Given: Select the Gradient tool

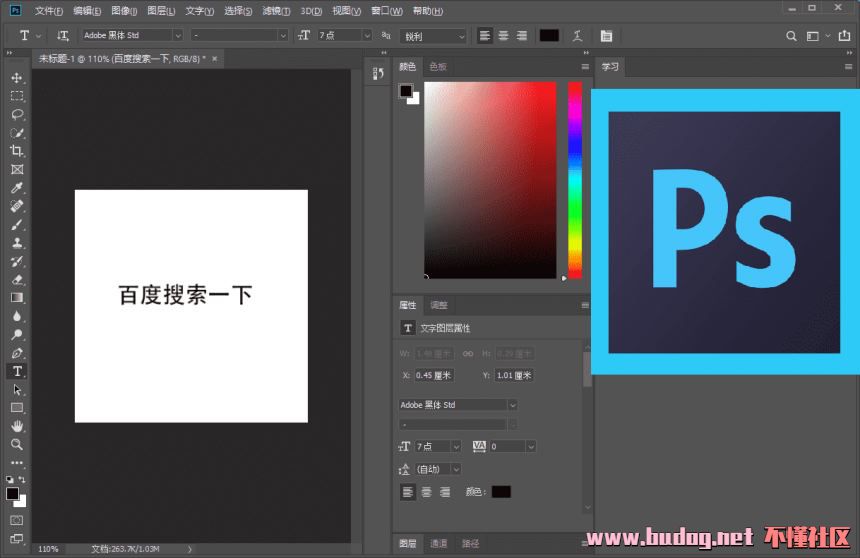Looking at the screenshot, I should [17, 298].
